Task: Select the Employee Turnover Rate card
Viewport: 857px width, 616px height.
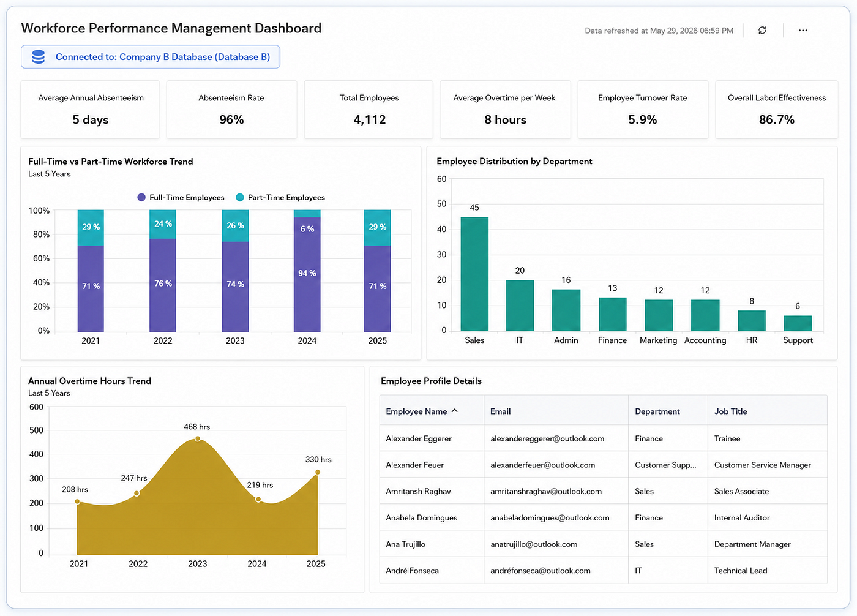Action: click(643, 110)
